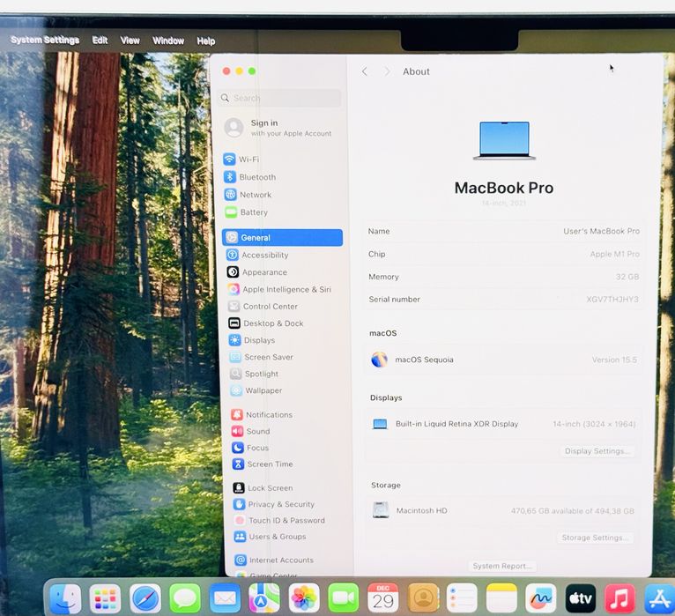Open Accessibility settings
This screenshot has height=616, width=675.
pyautogui.click(x=257, y=255)
